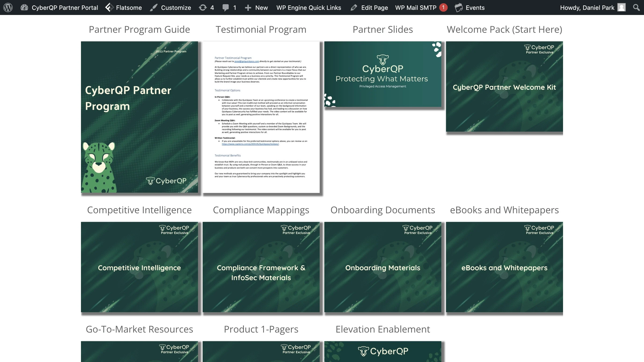Open WP Engine Quick Links menu
This screenshot has height=362, width=644.
tap(309, 7)
